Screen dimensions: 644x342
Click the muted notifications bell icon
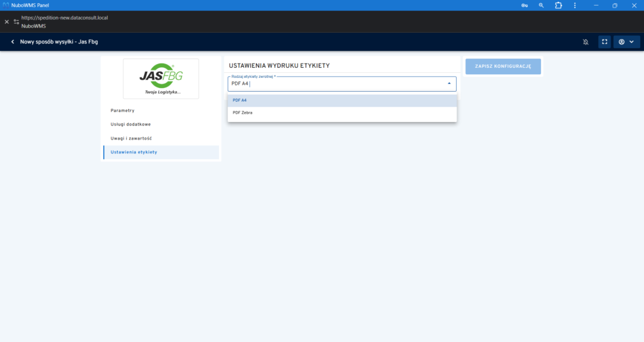click(586, 42)
